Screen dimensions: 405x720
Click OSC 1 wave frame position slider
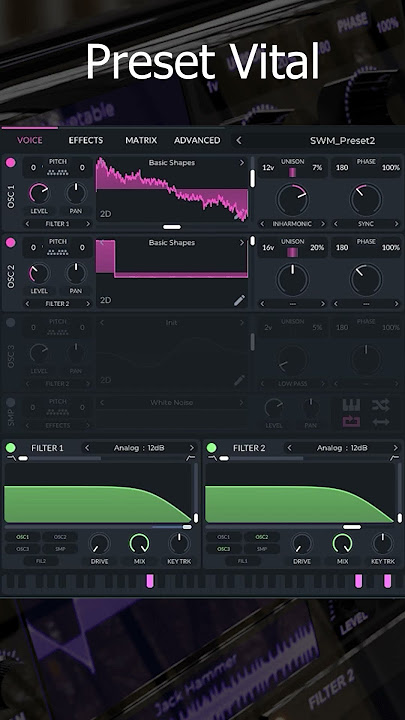click(252, 178)
